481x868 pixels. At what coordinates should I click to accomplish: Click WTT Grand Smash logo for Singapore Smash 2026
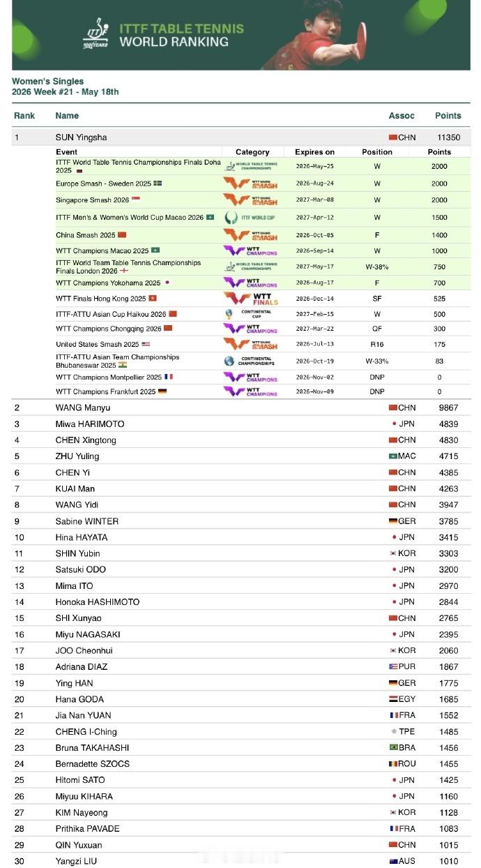(250, 200)
